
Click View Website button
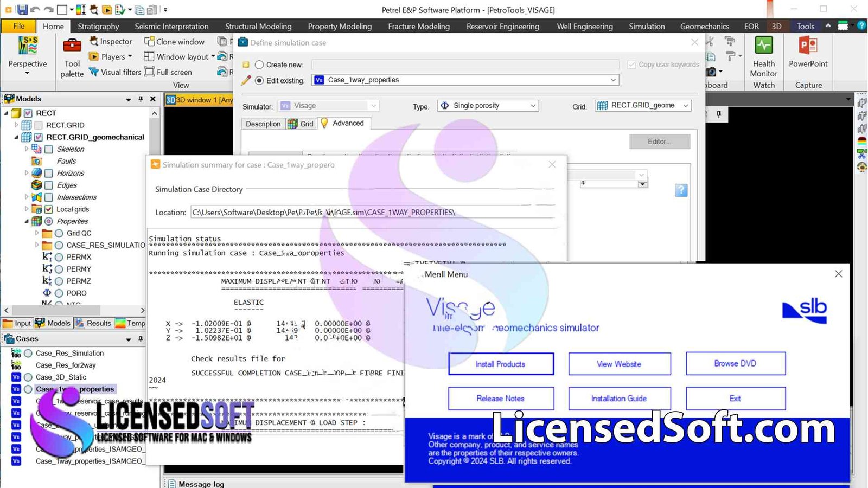tap(619, 364)
